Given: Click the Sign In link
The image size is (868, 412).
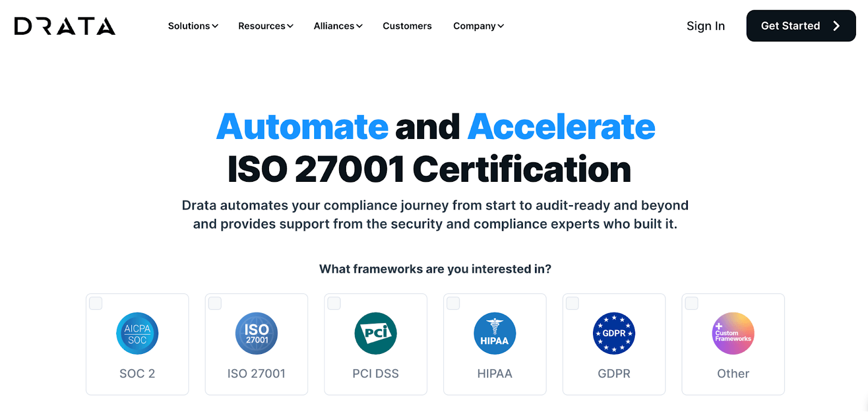Looking at the screenshot, I should tap(706, 26).
